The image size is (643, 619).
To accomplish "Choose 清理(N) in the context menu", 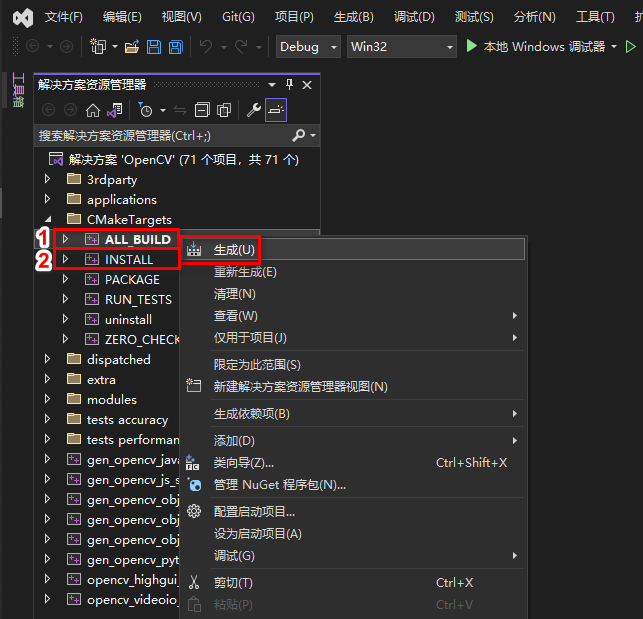I will 353,294.
